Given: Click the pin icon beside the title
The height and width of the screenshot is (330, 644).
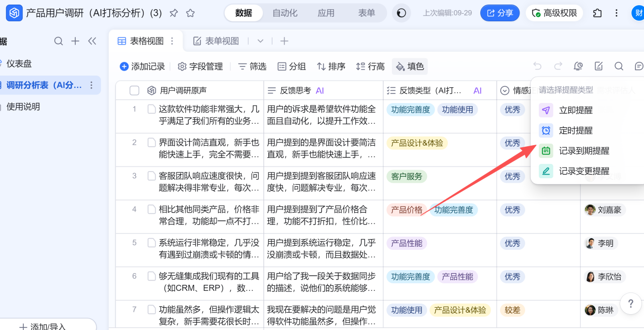Looking at the screenshot, I should tap(174, 13).
